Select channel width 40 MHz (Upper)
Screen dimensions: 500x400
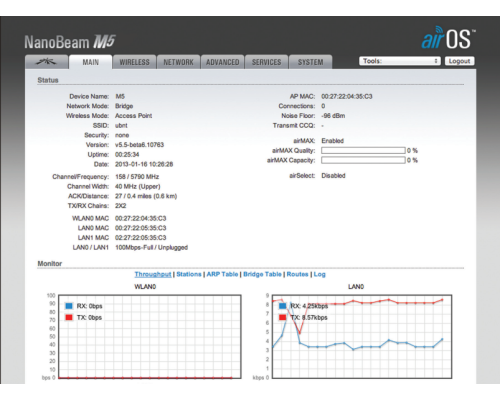137,186
